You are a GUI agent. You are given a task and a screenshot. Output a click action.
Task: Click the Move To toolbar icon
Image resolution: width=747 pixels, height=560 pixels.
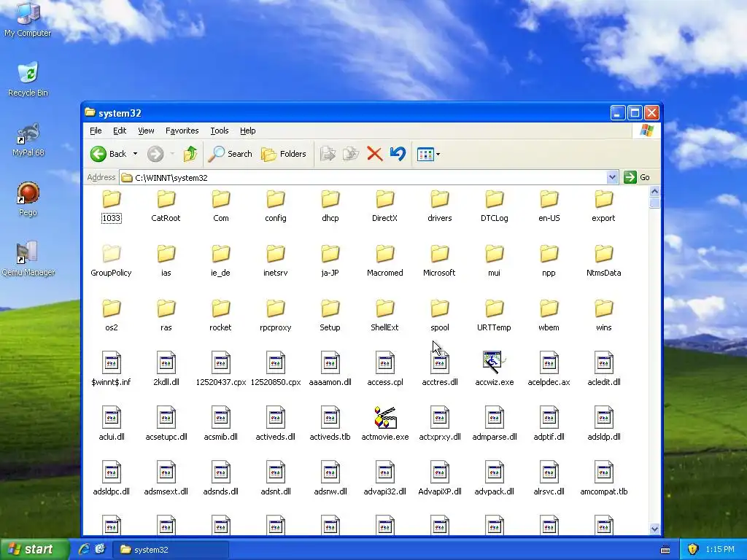coord(328,154)
